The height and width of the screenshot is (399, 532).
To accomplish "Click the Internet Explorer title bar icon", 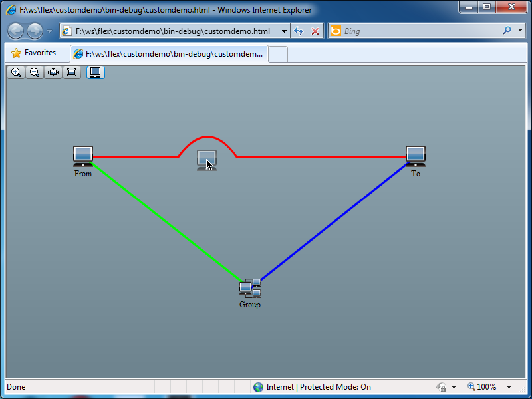I will coord(11,10).
